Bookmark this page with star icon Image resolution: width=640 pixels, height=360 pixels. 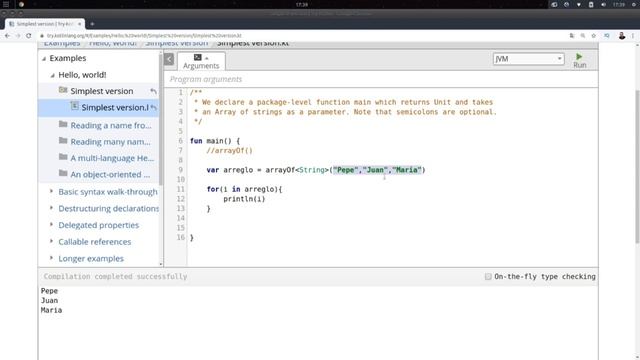point(593,36)
